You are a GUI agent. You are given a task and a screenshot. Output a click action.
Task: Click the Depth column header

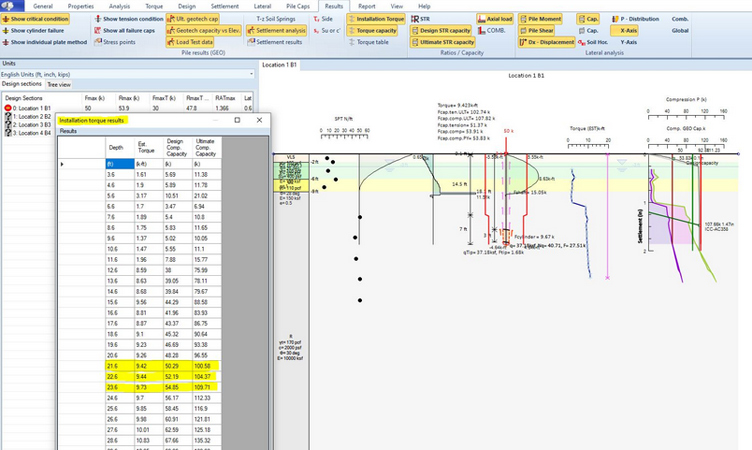[x=117, y=146]
